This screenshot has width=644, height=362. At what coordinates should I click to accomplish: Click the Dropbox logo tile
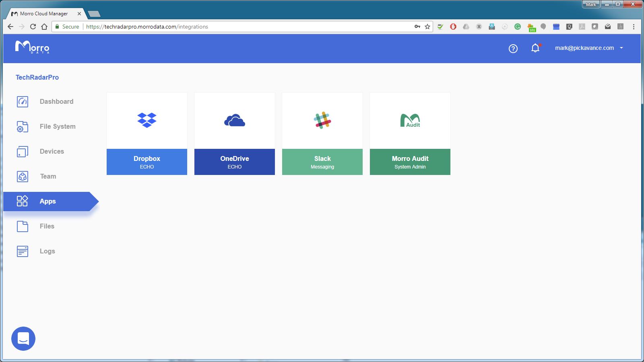point(147,120)
